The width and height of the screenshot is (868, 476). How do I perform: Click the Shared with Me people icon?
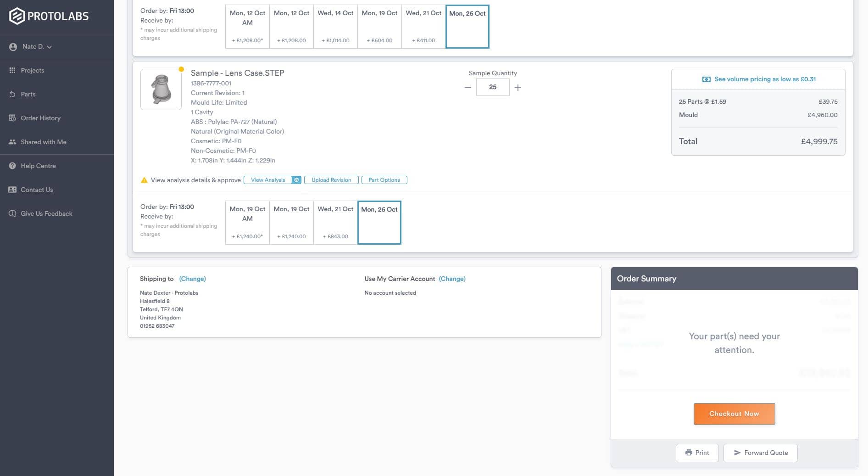12,142
